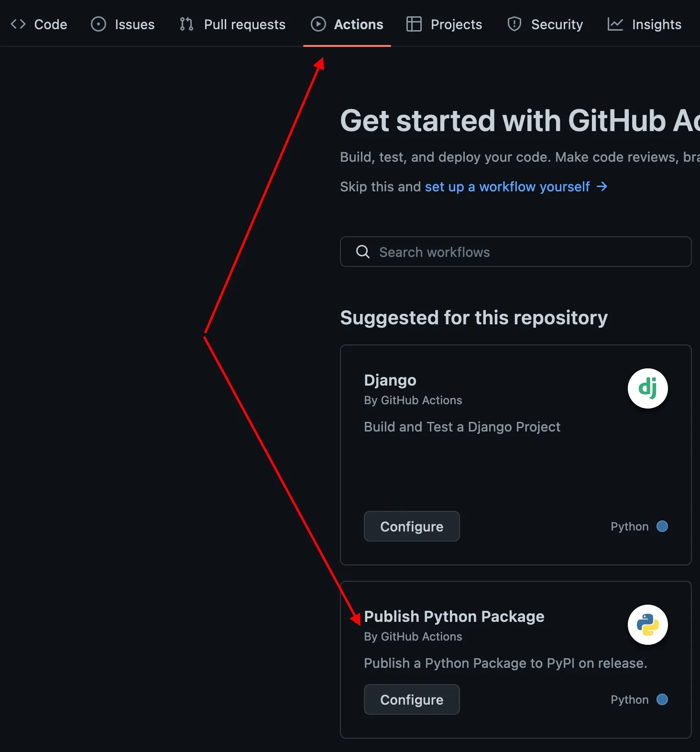Screen dimensions: 700x752
Task: Click the Code angle-brackets icon
Action: [18, 24]
